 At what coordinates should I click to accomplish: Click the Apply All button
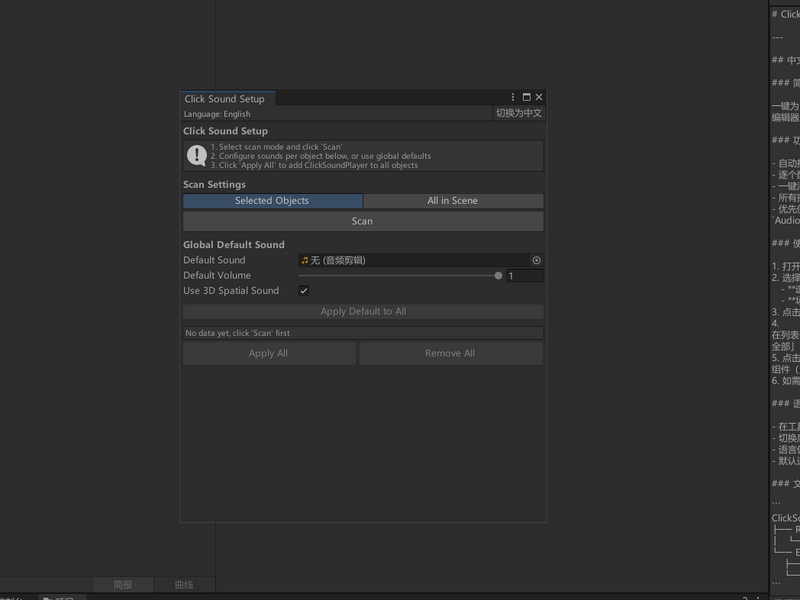(269, 353)
